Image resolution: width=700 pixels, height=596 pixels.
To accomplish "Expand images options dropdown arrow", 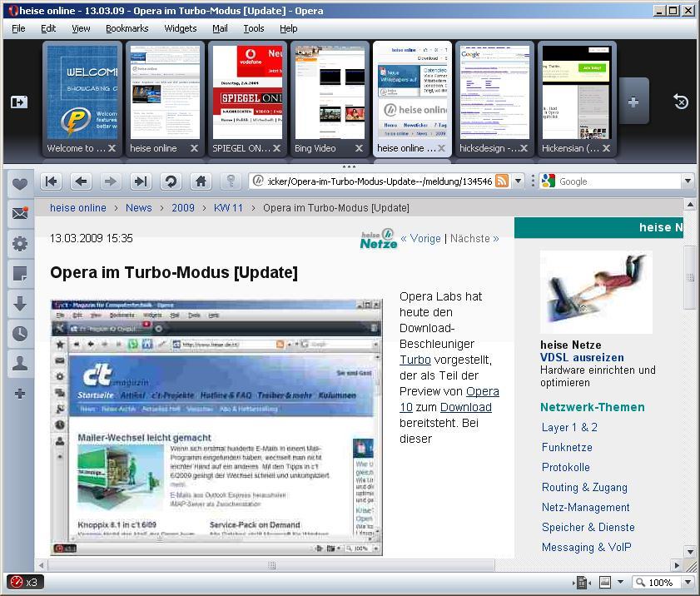I will pos(621,582).
